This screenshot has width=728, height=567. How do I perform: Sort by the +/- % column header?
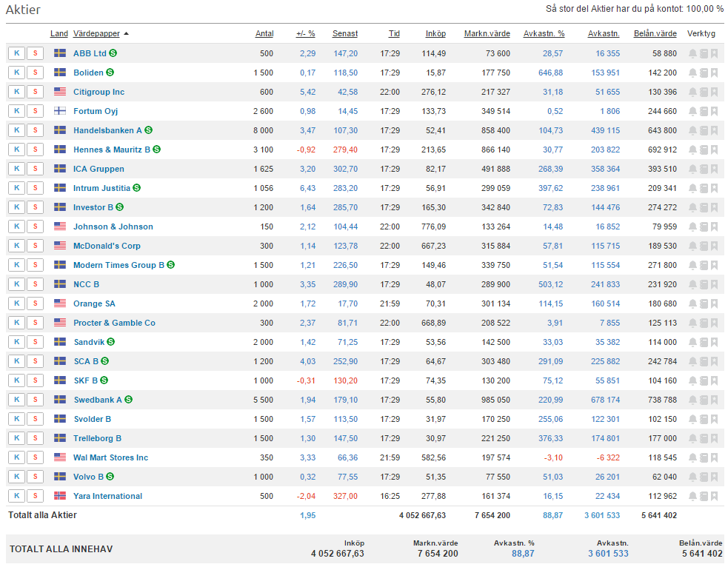306,33
